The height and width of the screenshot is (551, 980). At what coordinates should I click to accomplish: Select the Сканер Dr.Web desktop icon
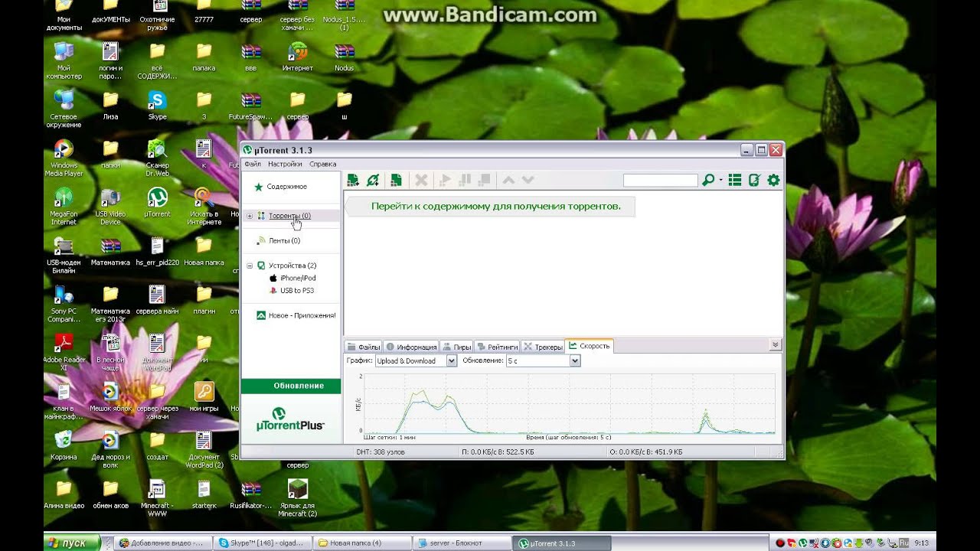pos(157,158)
